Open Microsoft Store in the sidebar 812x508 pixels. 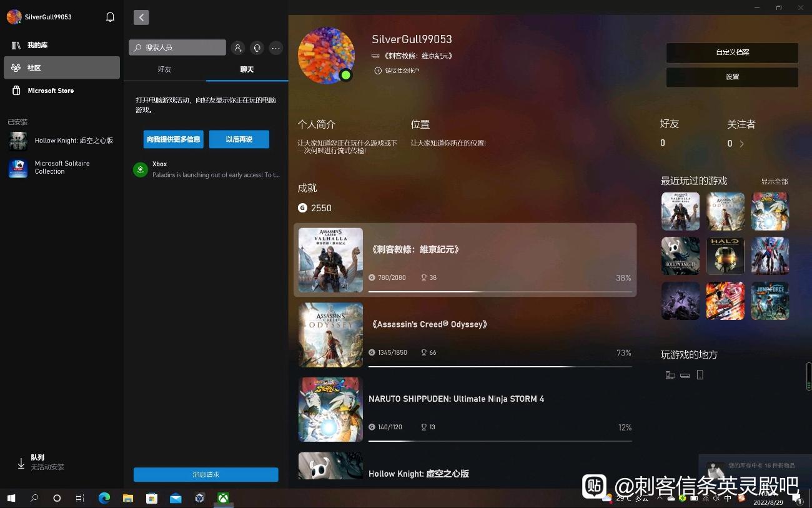coord(62,91)
